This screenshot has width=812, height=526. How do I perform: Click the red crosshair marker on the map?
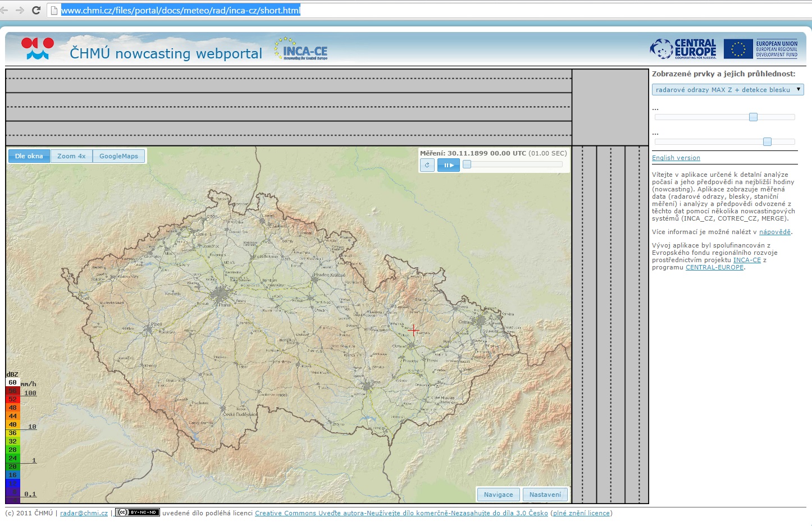click(x=413, y=331)
